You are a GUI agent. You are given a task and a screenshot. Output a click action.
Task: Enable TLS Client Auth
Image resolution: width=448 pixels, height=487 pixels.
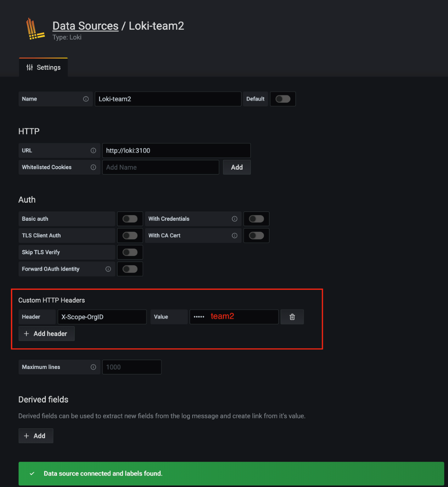pyautogui.click(x=130, y=235)
